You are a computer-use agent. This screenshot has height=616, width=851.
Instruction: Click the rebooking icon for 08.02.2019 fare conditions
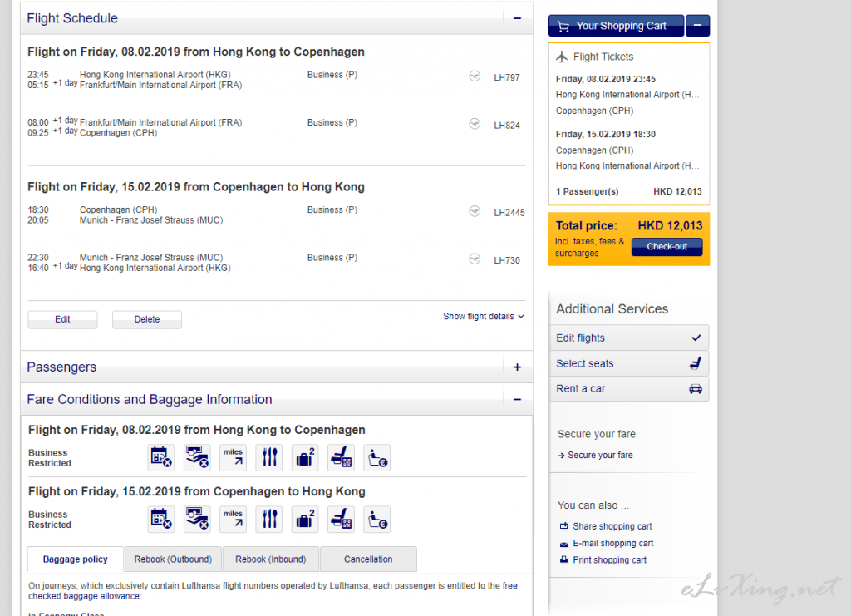[x=161, y=457]
